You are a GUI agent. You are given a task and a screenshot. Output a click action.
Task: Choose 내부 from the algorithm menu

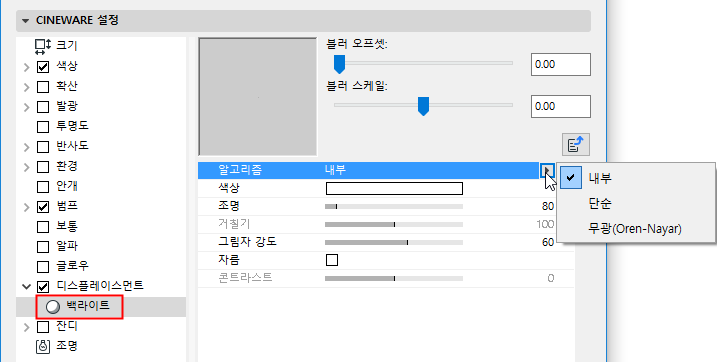pyautogui.click(x=636, y=178)
